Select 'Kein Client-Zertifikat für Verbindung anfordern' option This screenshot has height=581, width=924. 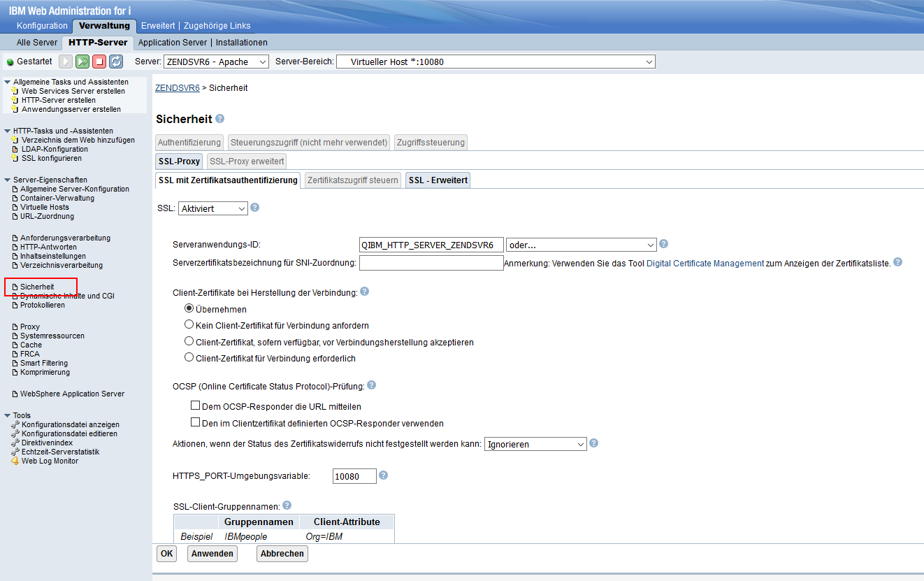(189, 324)
